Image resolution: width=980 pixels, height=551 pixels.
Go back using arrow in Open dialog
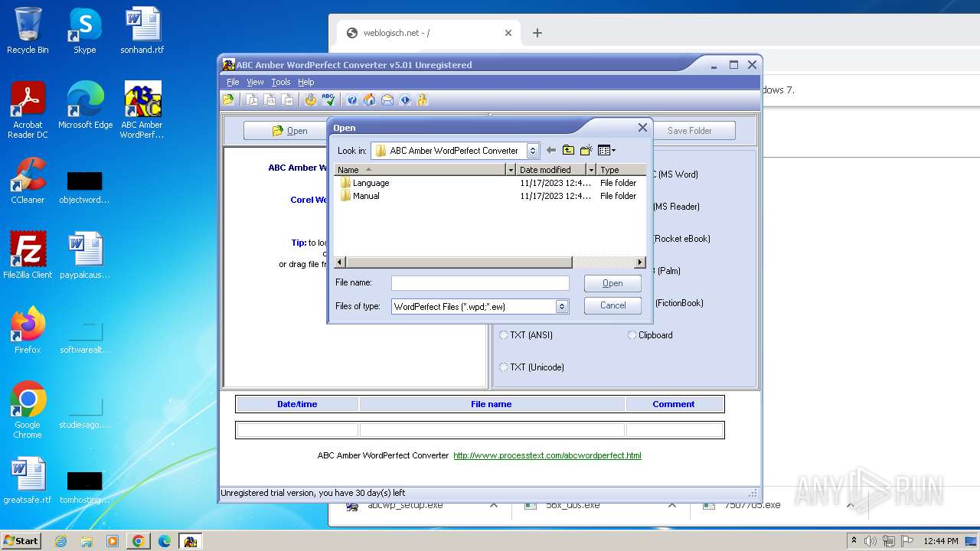click(550, 151)
